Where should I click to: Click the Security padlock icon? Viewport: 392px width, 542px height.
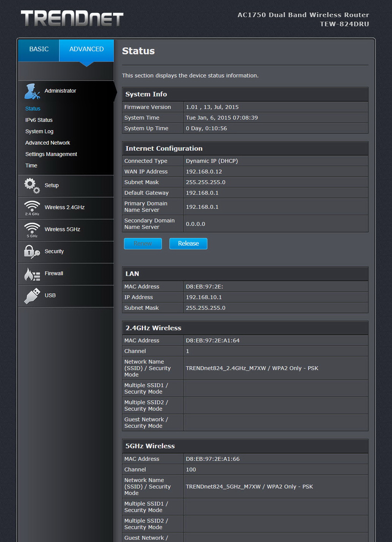(32, 252)
